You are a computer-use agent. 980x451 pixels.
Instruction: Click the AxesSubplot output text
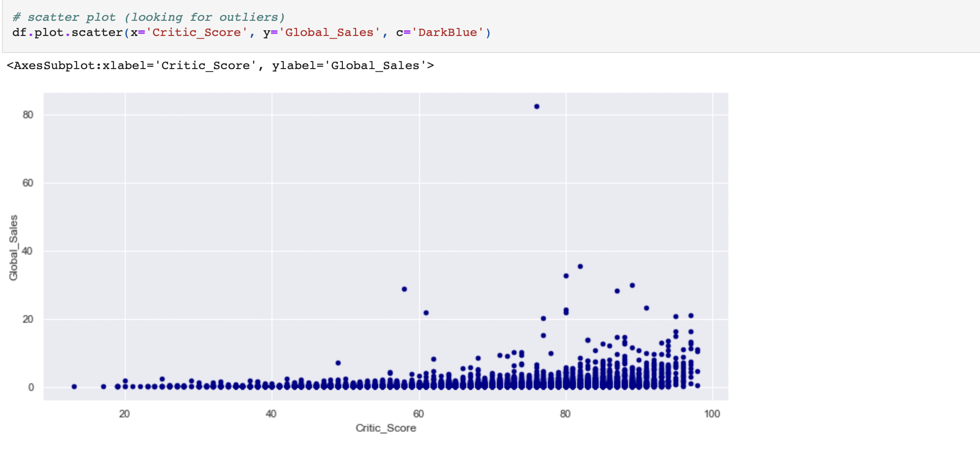tap(218, 65)
